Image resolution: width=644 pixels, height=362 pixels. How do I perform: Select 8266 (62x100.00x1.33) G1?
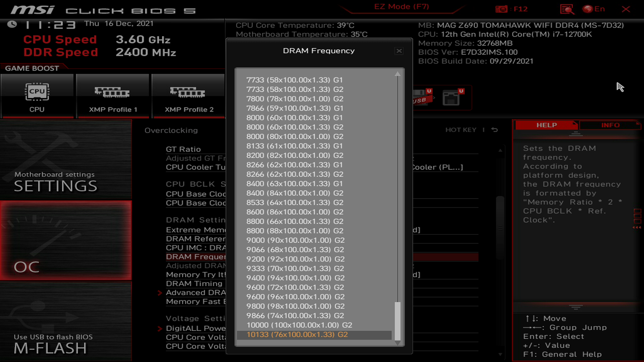[294, 165]
